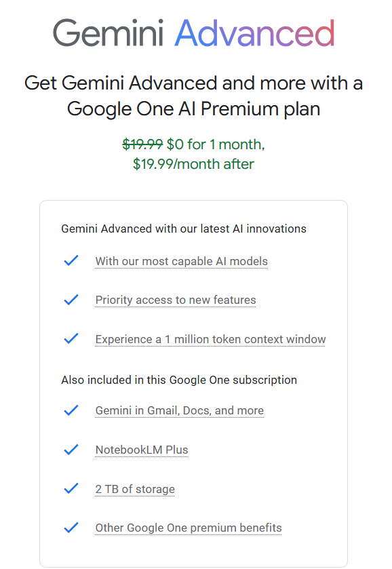Click the Gemini Advanced innovations section header

pos(184,229)
